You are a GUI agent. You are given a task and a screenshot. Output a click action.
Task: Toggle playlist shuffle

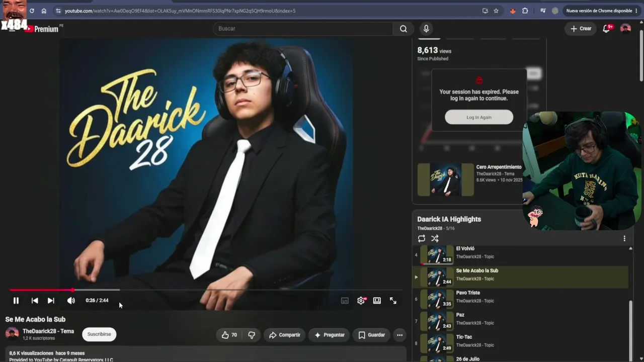pos(435,239)
